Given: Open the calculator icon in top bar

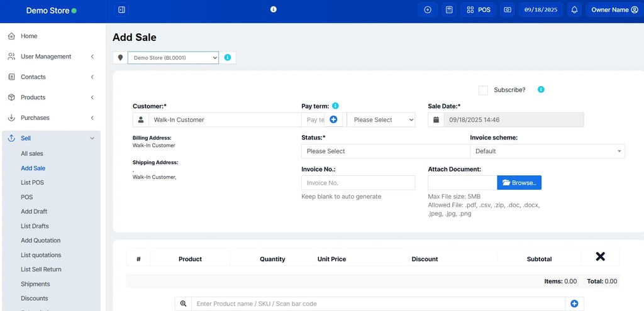Looking at the screenshot, I should coord(449,10).
